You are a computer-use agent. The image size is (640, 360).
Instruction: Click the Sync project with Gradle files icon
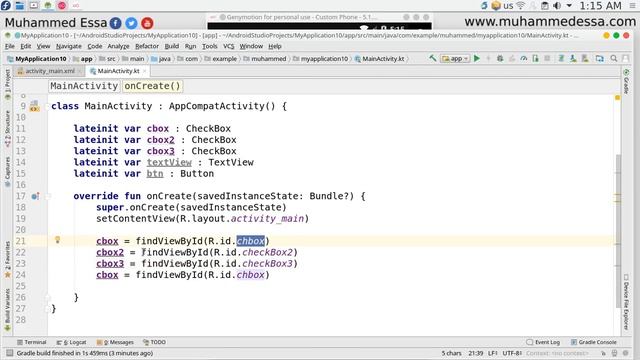click(562, 58)
